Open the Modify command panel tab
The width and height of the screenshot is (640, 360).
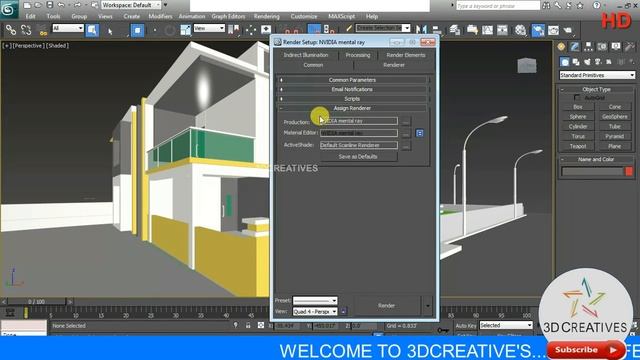575,47
